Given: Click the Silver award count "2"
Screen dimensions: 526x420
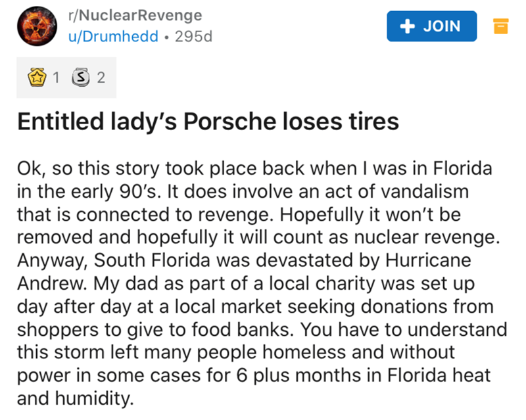Looking at the screenshot, I should pyautogui.click(x=100, y=78).
